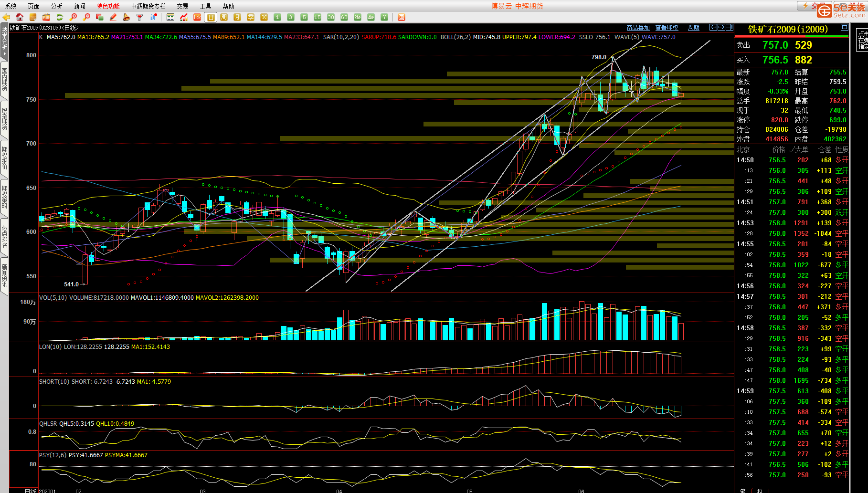This screenshot has height=493, width=868.
Task: Switch to 期权策略 sidebar tab
Action: point(4,197)
